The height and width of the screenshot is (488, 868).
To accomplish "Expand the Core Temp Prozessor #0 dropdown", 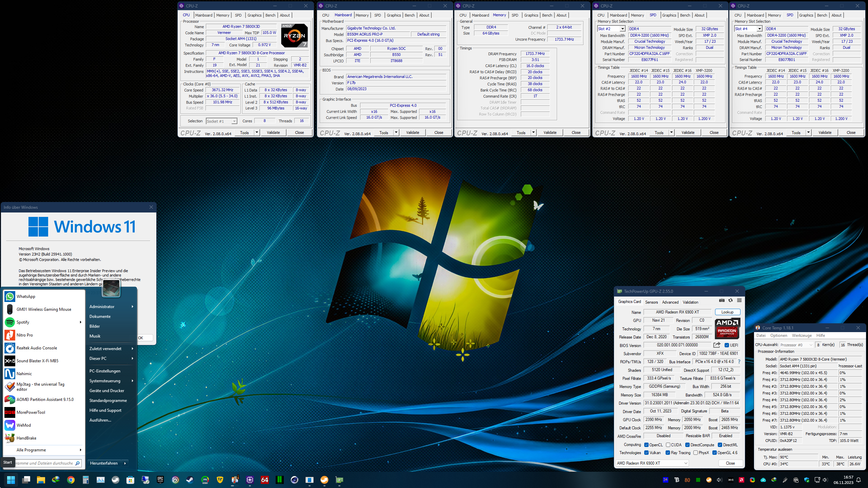I will 811,345.
